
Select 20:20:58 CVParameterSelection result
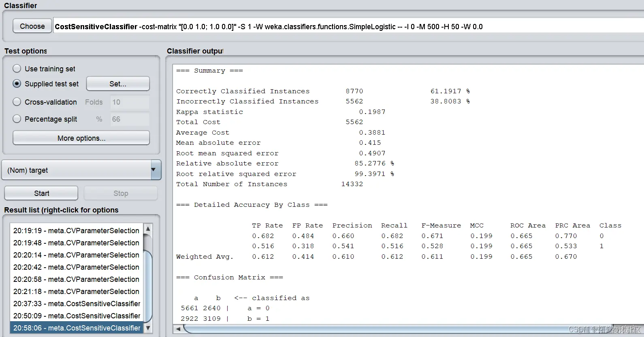pos(76,279)
